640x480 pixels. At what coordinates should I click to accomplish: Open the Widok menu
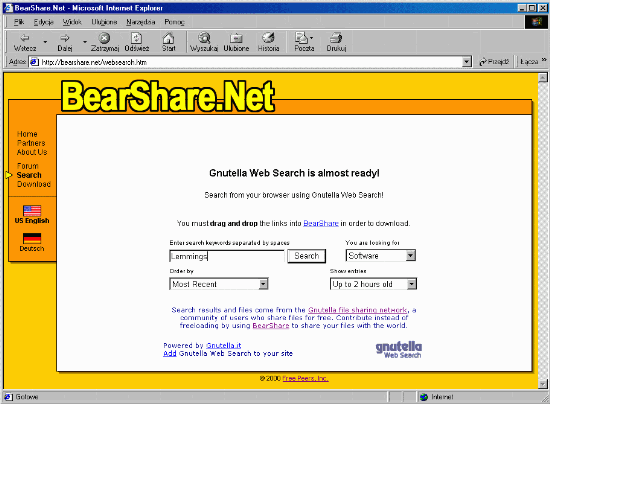click(72, 22)
